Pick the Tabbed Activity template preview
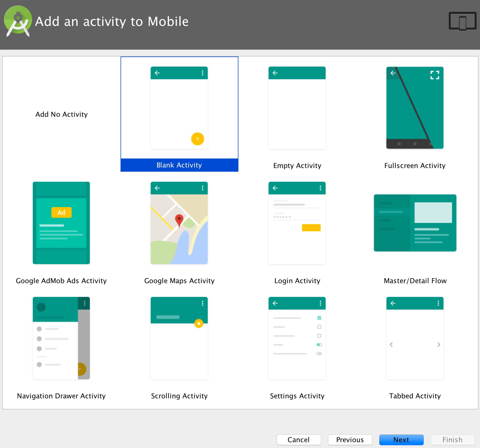480x448 pixels. tap(415, 338)
